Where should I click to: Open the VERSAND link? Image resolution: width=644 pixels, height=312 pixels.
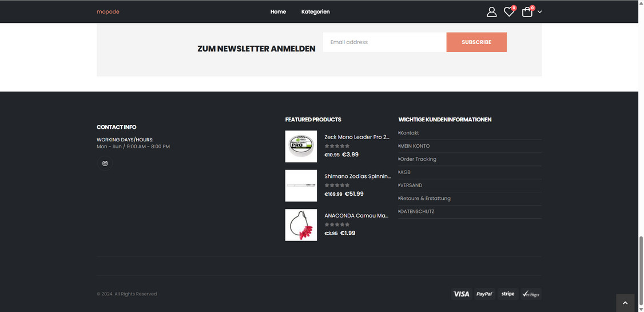coord(411,185)
